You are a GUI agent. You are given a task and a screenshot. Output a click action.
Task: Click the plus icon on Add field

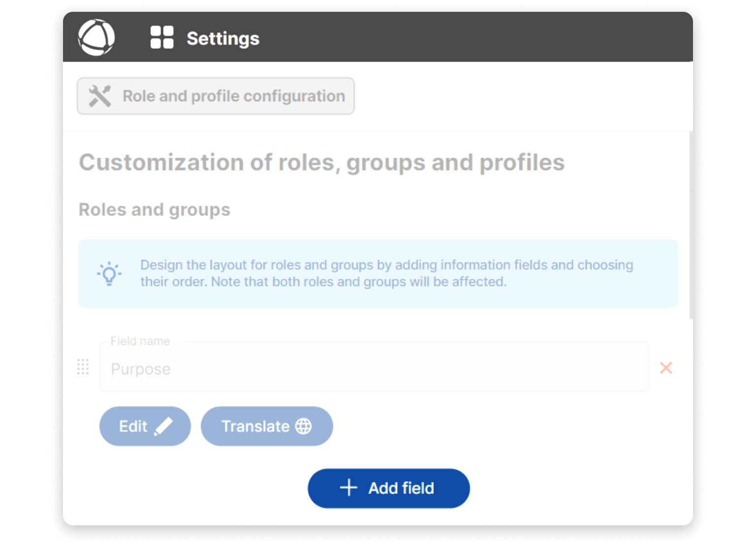(x=348, y=488)
